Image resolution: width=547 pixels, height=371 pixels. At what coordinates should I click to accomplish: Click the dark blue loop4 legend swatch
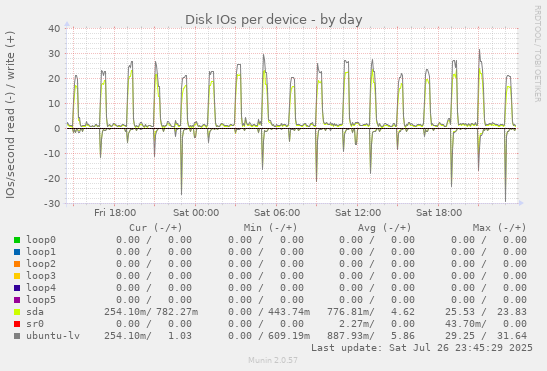click(x=17, y=288)
